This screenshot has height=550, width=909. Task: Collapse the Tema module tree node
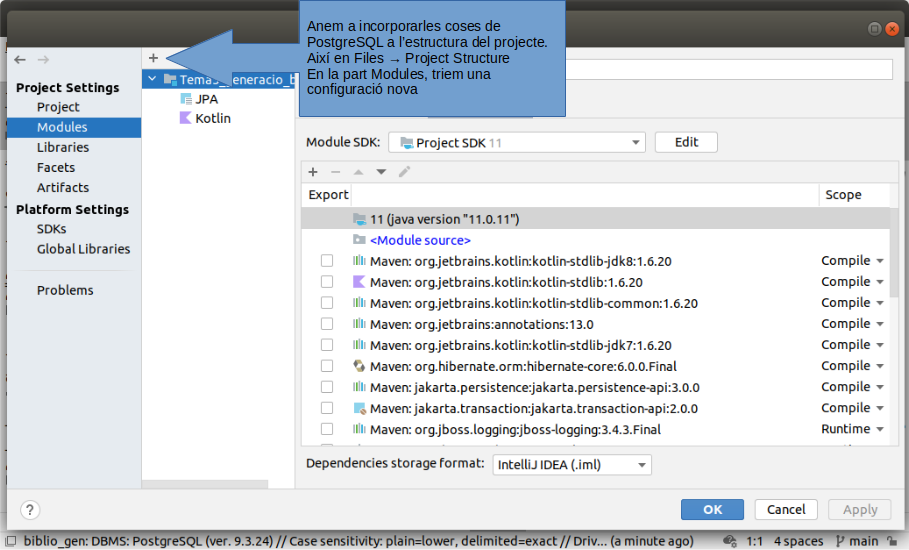tap(152, 79)
